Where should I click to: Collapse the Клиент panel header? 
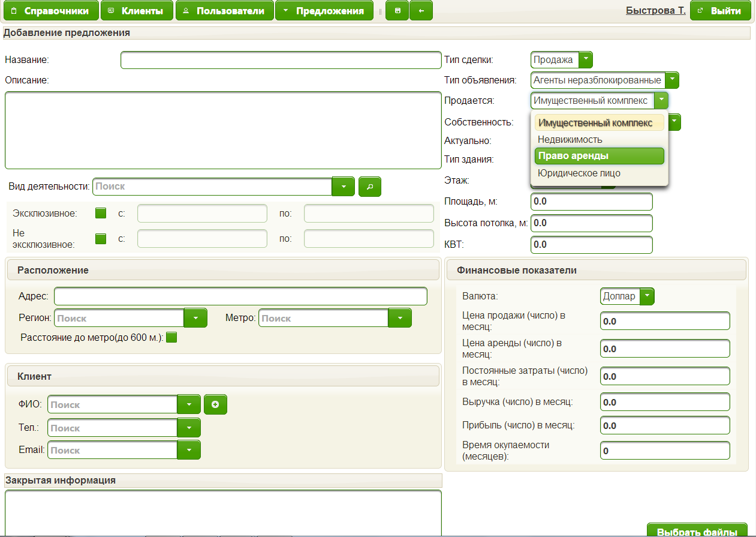pos(223,376)
